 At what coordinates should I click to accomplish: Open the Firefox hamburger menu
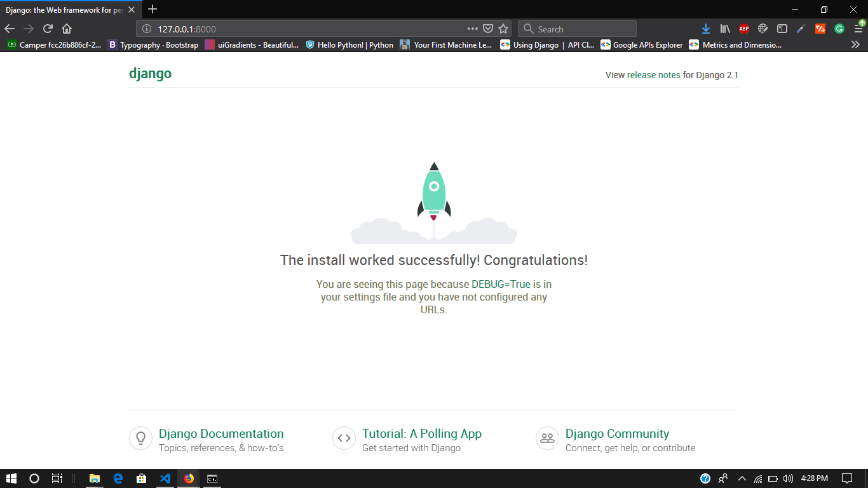pos(858,28)
